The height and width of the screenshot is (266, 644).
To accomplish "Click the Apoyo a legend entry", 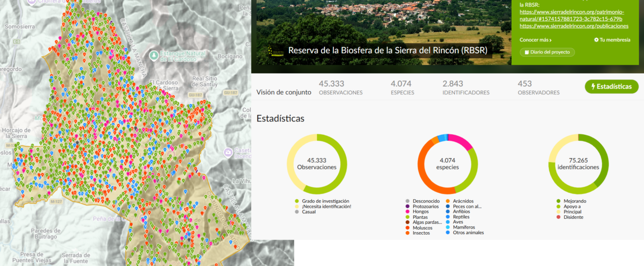I will tap(569, 206).
